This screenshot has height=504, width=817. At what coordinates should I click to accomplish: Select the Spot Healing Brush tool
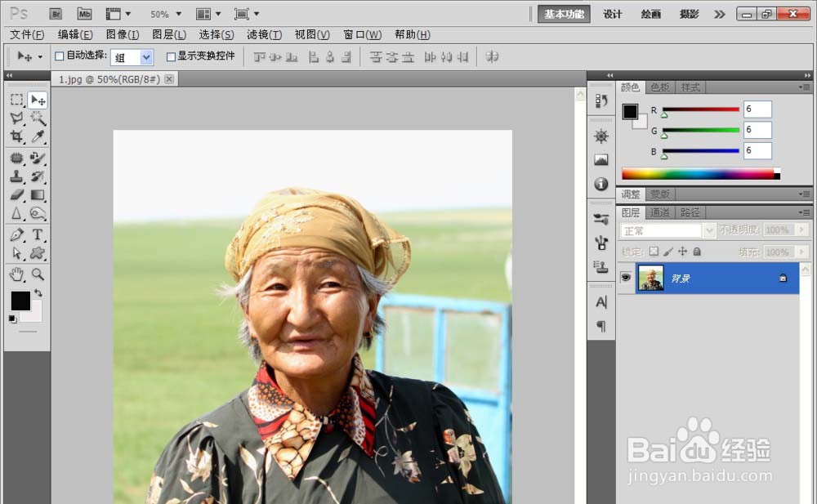pyautogui.click(x=16, y=158)
